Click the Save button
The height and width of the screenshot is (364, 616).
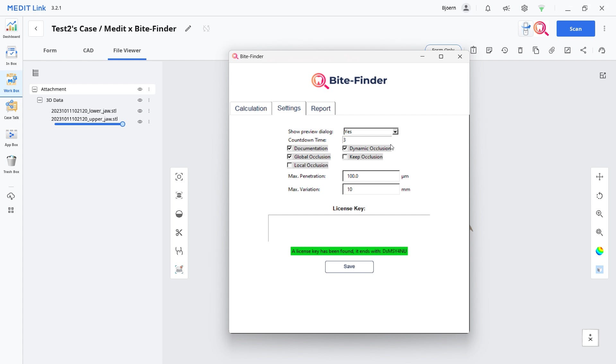click(x=349, y=267)
